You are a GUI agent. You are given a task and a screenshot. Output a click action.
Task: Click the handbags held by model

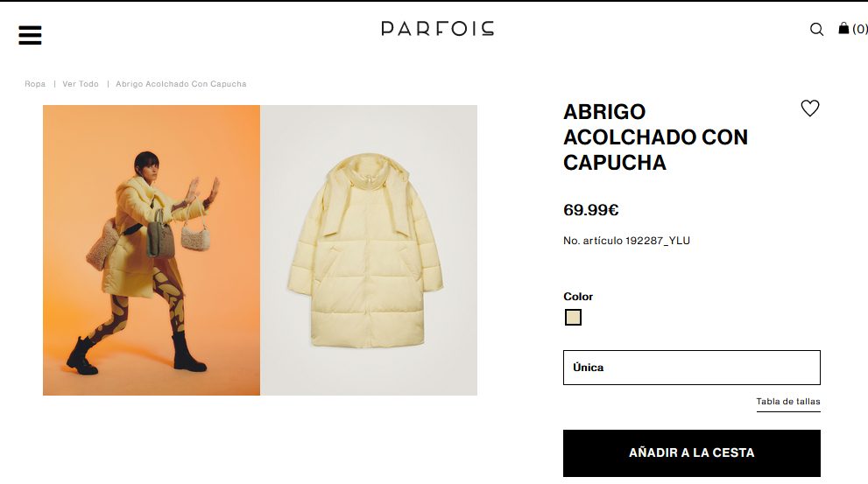point(179,232)
